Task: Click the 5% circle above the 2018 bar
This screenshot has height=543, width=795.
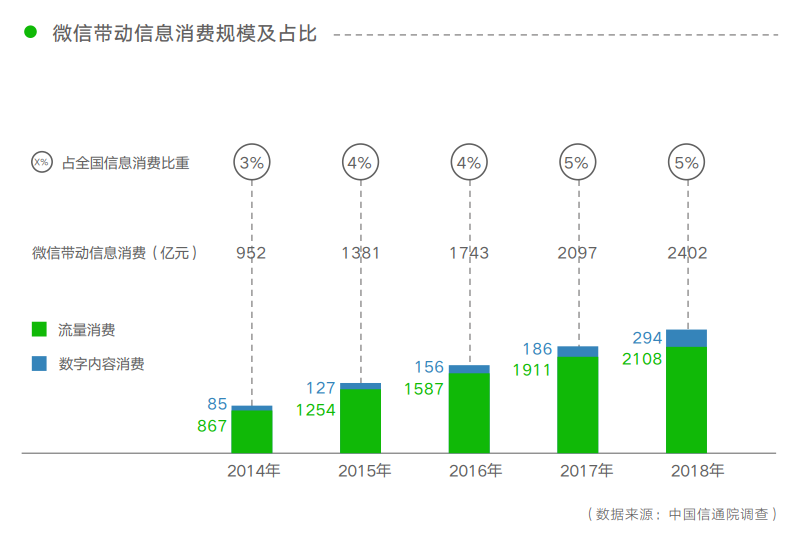Action: [x=686, y=163]
